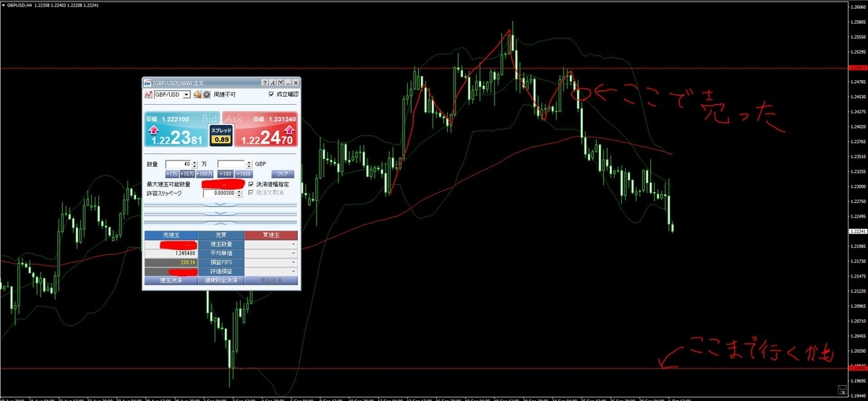Increase the GBP quantity with the up arrow
Viewport: 868px width, 401px height.
pos(249,162)
